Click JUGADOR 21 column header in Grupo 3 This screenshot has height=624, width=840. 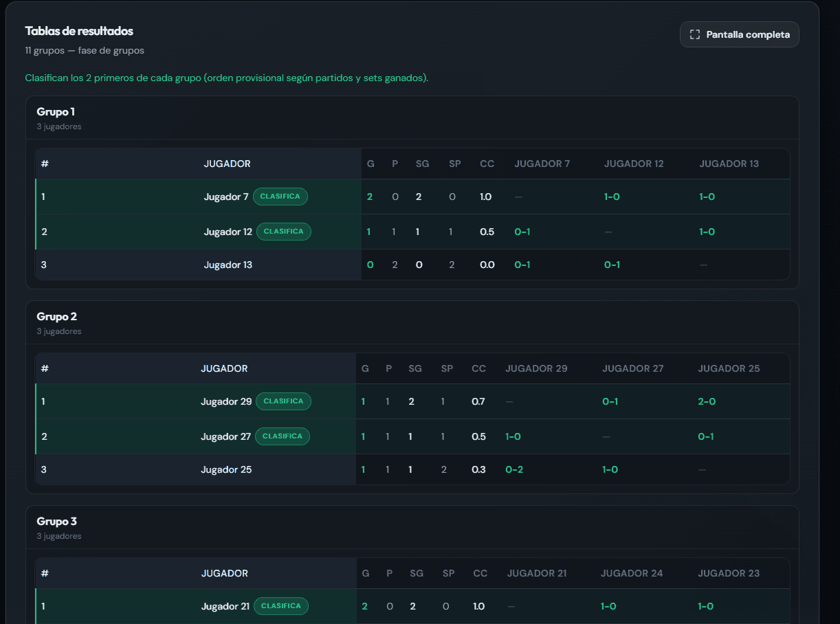tap(537, 573)
